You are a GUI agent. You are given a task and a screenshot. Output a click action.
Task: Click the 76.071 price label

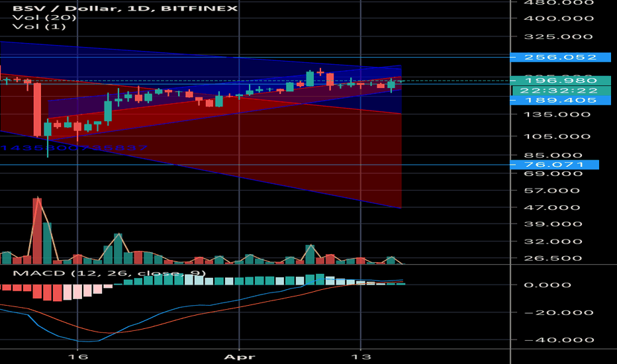[554, 165]
